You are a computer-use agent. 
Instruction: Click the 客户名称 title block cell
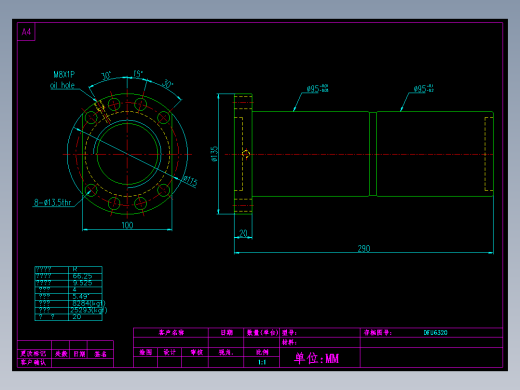pos(171,333)
